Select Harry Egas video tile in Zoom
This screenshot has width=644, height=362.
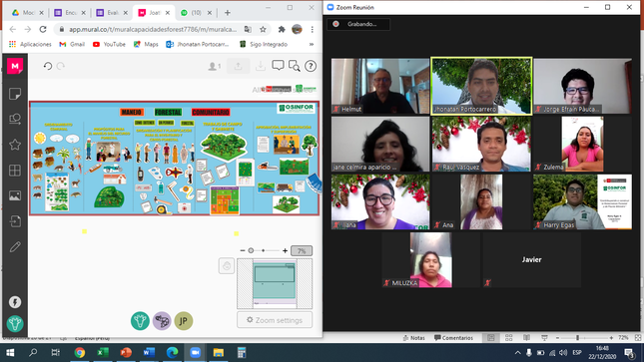click(582, 201)
